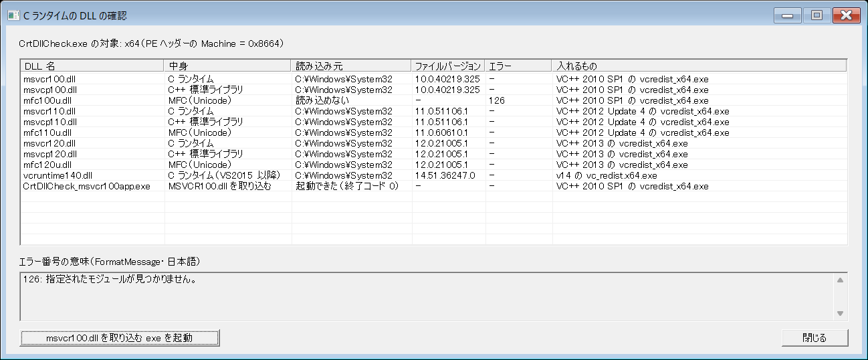The height and width of the screenshot is (360, 868).
Task: Click the 閉じる button
Action: [815, 338]
